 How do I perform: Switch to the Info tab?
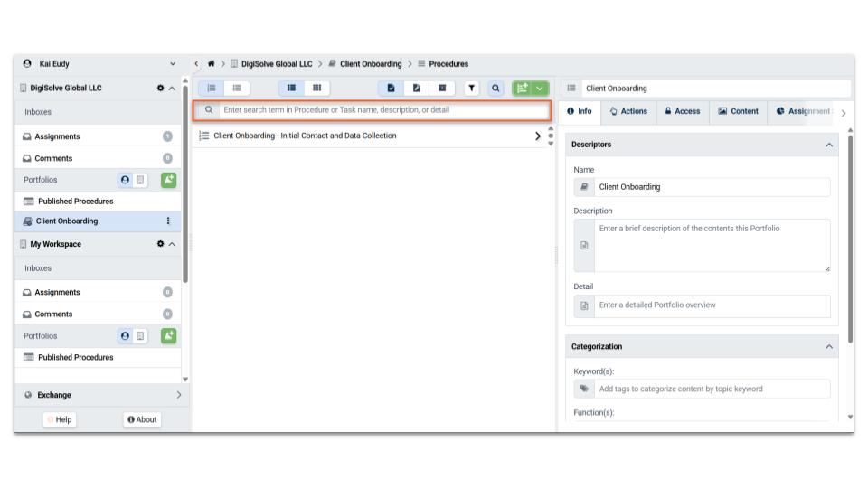coord(580,111)
